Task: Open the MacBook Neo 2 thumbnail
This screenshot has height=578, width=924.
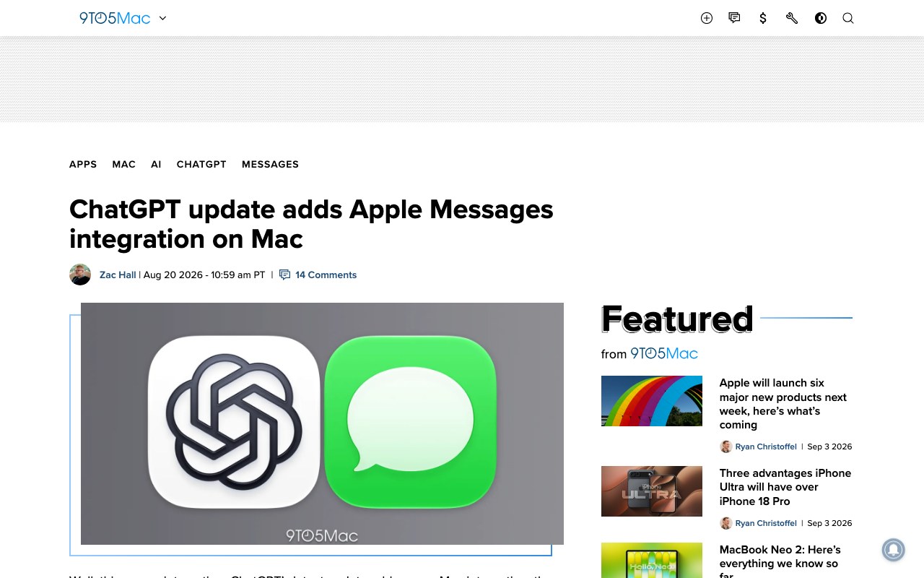Action: [x=652, y=560]
